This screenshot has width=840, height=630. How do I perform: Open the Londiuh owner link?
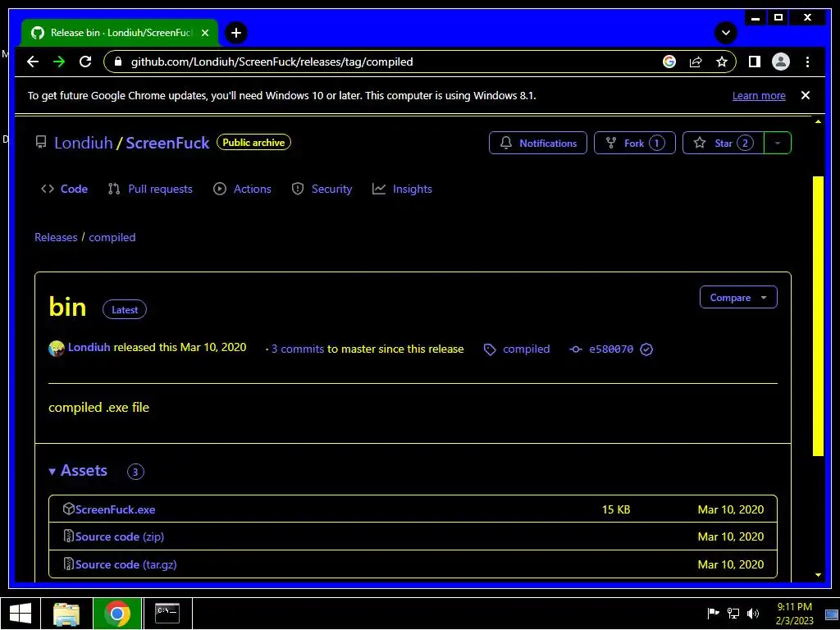point(84,143)
